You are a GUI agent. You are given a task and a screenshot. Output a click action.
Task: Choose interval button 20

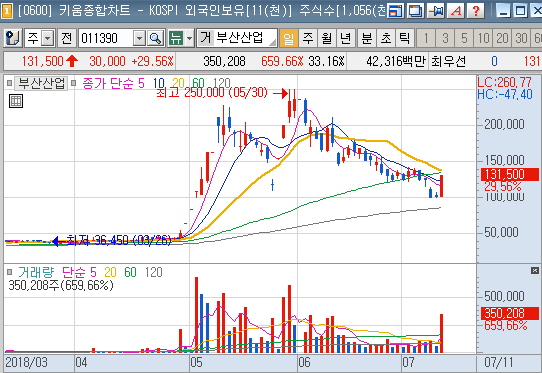502,38
